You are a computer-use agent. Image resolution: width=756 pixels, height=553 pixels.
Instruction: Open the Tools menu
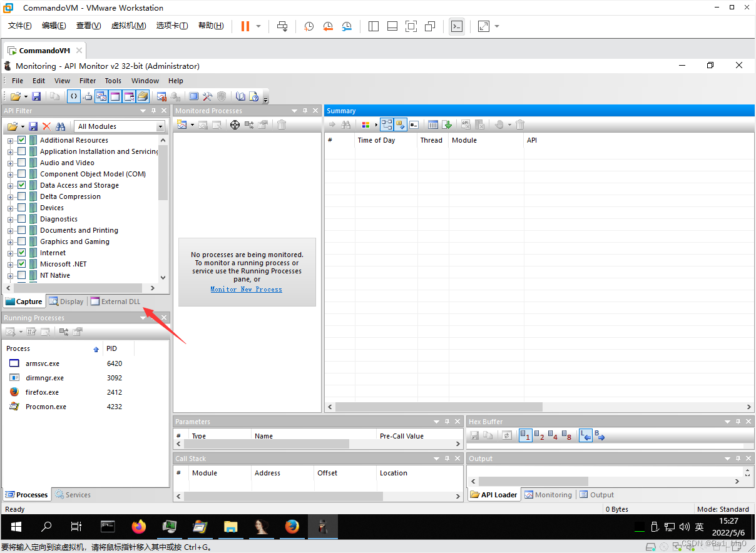pos(113,81)
